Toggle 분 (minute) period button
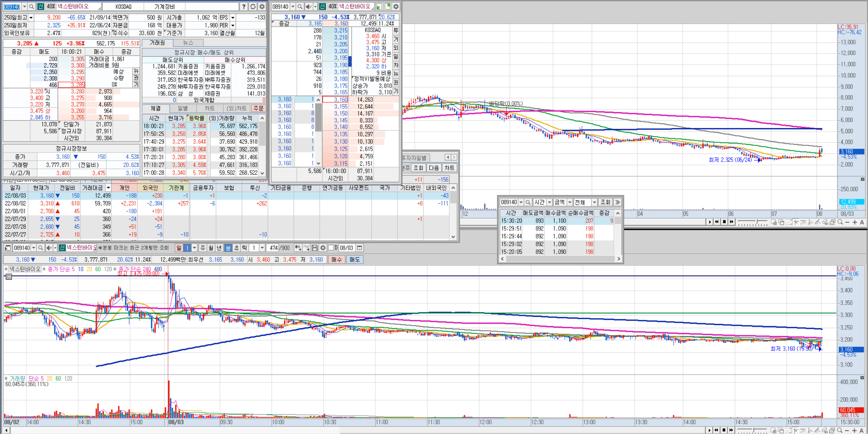 click(228, 248)
